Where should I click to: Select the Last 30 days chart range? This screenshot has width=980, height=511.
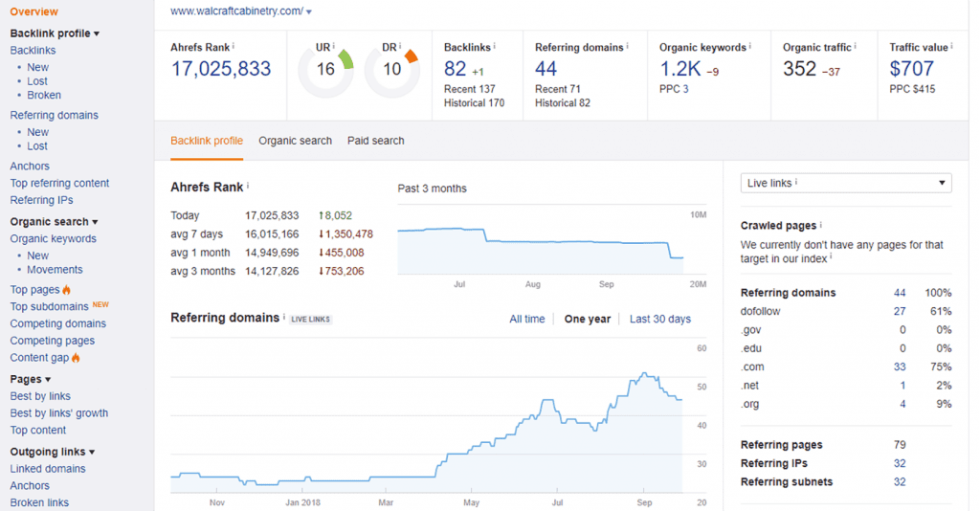[660, 319]
